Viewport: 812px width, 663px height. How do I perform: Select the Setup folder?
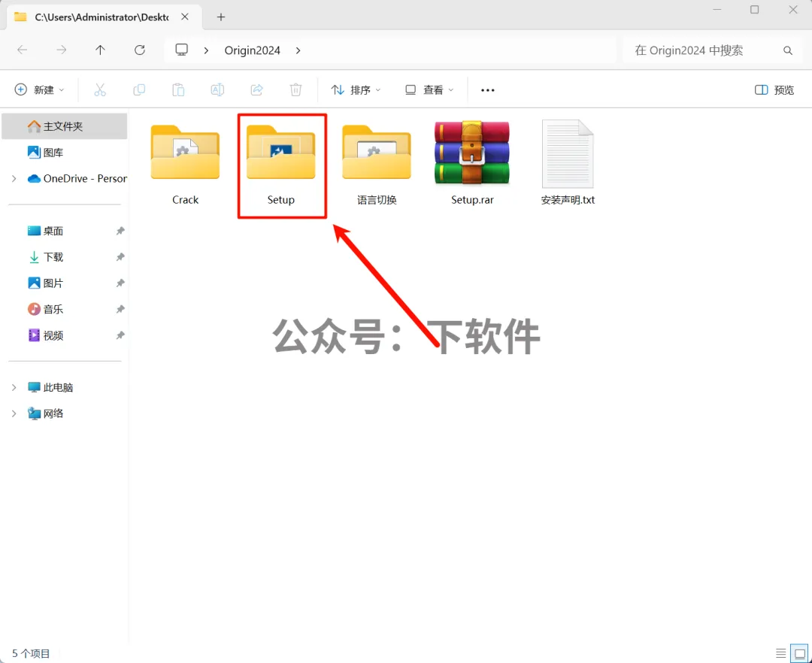click(x=281, y=165)
